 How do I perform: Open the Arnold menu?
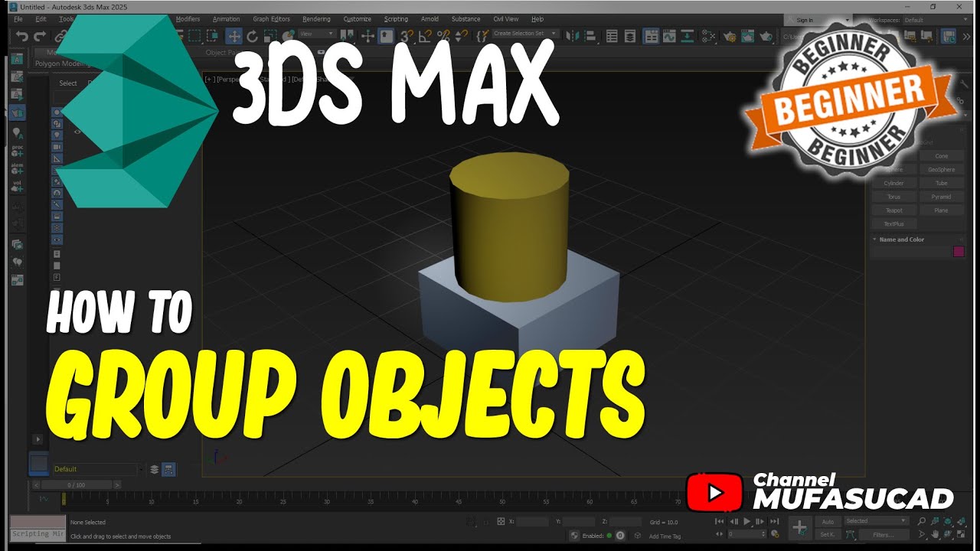click(430, 19)
